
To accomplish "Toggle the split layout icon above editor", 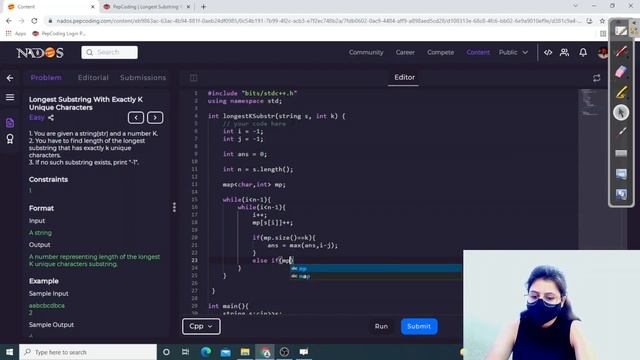I will [193, 78].
